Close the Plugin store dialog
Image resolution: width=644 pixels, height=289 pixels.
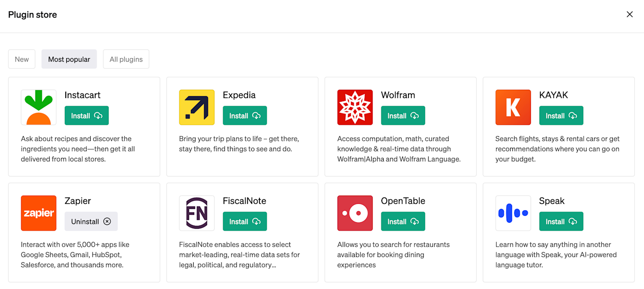click(630, 14)
